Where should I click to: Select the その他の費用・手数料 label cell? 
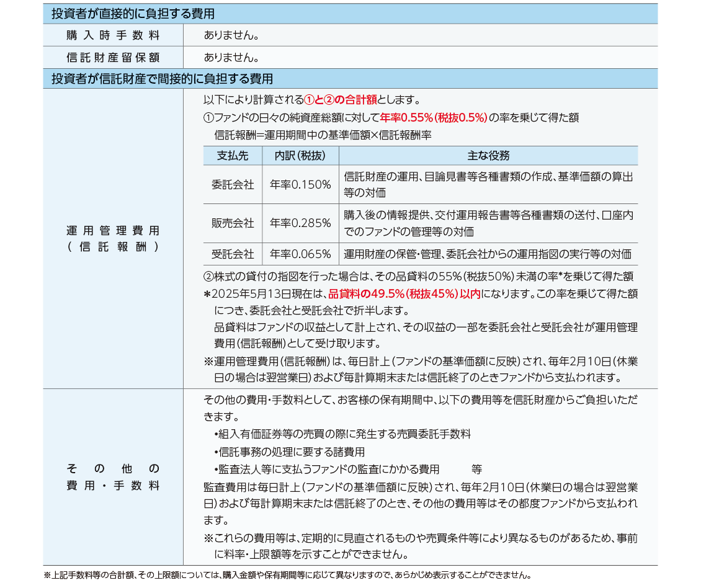pos(113,477)
